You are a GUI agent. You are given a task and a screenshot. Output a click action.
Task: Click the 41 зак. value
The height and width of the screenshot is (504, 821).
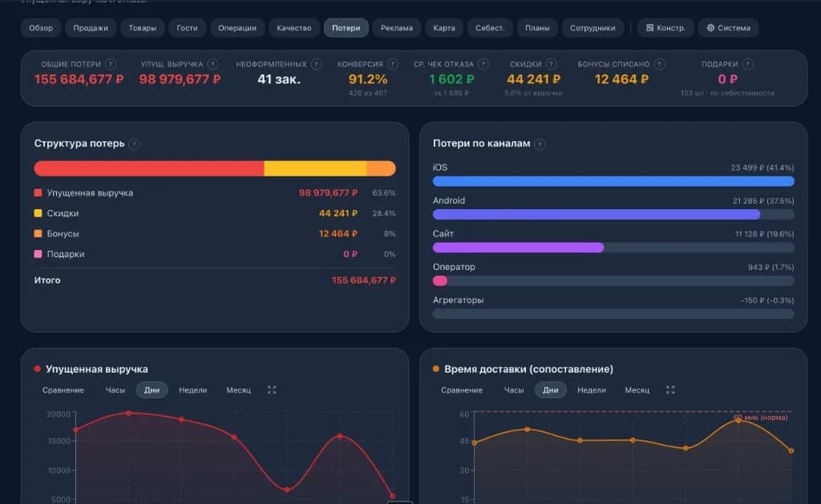279,79
